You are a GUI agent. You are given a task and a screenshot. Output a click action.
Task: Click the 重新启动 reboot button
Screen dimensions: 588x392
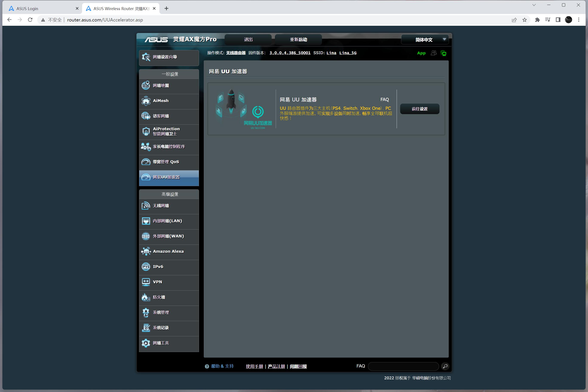(298, 40)
